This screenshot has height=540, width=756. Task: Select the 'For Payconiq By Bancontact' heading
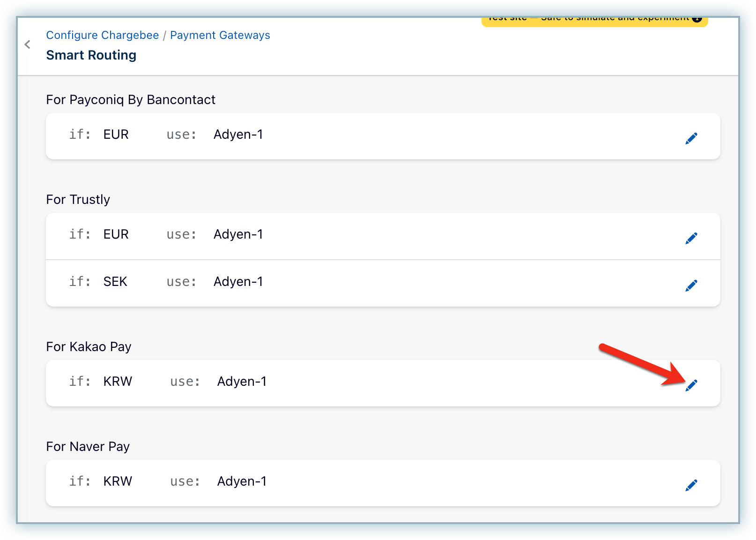pyautogui.click(x=131, y=100)
